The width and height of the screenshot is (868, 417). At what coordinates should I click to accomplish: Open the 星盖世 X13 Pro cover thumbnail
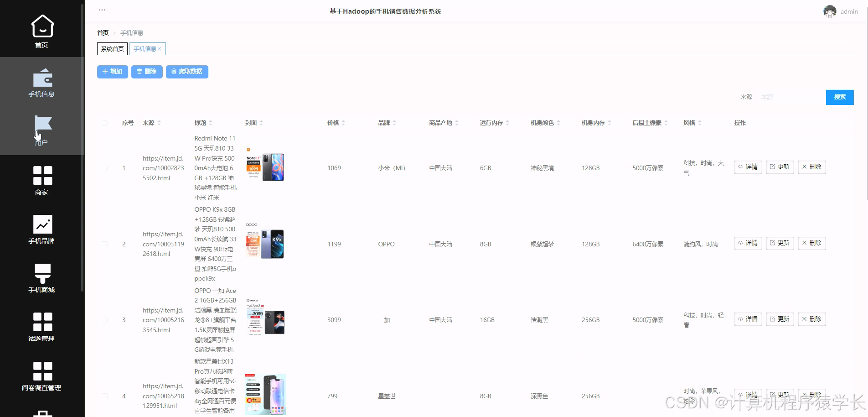(266, 395)
